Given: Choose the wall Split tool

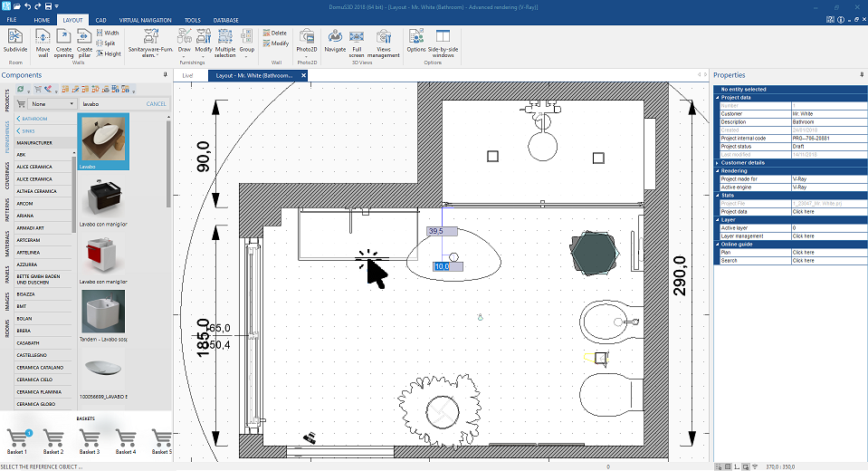Looking at the screenshot, I should (x=106, y=43).
